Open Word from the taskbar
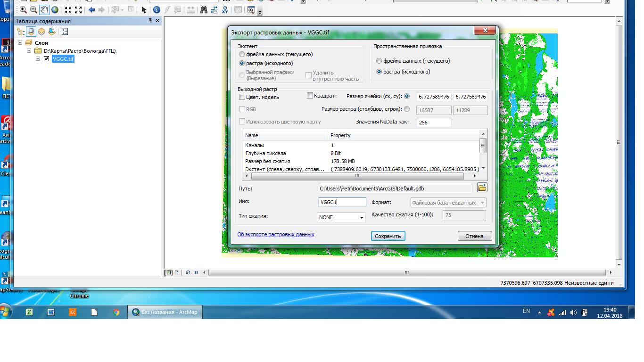This screenshot has width=644, height=362. pos(51,312)
